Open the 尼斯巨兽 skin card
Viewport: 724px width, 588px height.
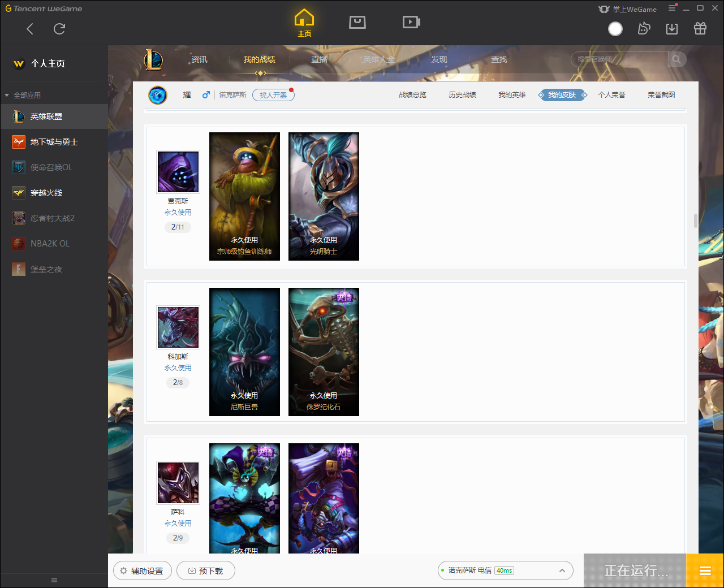point(244,352)
